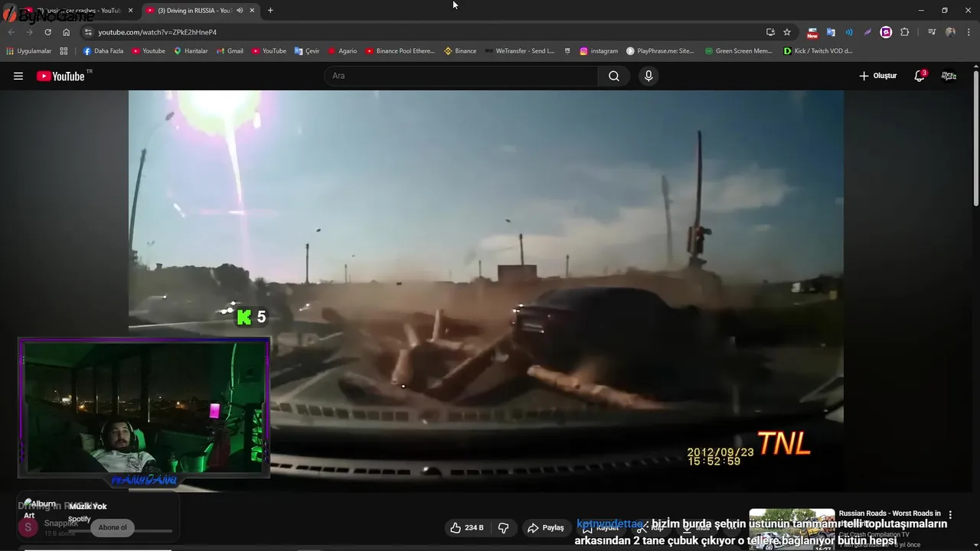This screenshot has height=551, width=980.
Task: Open the blue sound-waves extension
Action: (849, 32)
